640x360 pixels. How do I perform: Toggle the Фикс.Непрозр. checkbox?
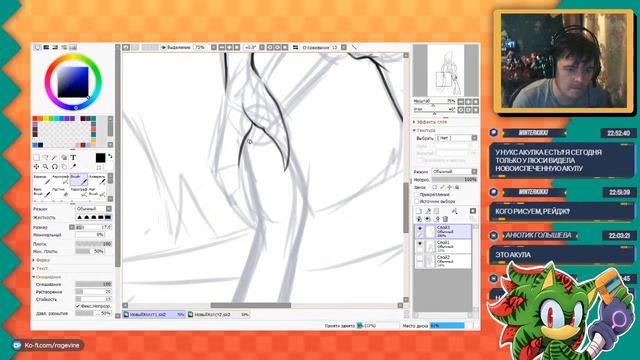point(78,306)
